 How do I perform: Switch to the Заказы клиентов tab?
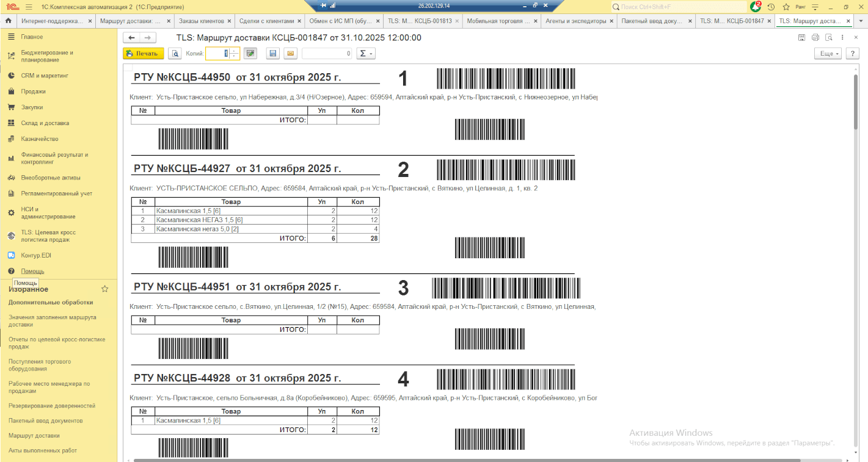pos(201,21)
